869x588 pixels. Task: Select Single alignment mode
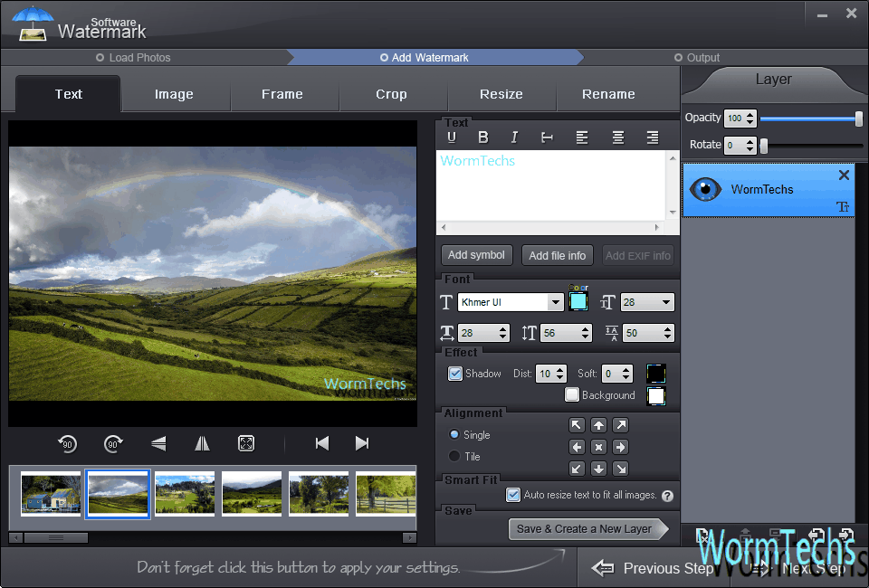tap(454, 434)
